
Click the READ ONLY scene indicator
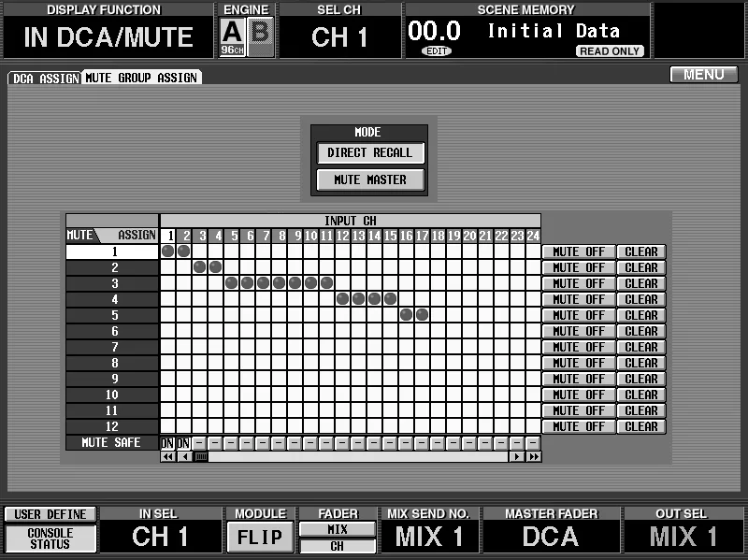coord(610,51)
